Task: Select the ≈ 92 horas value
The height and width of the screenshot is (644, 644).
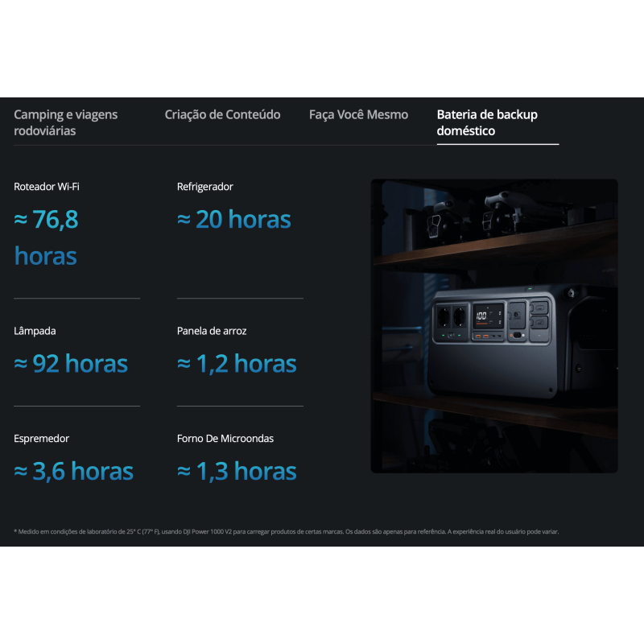Action: point(71,364)
